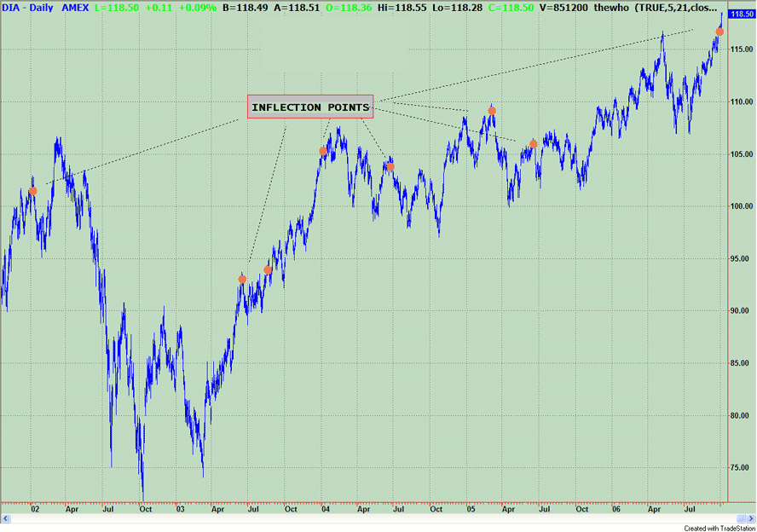Image resolution: width=757 pixels, height=532 pixels.
Task: Click the horizontal scrollbar thumb beside right arrow
Action: click(742, 518)
